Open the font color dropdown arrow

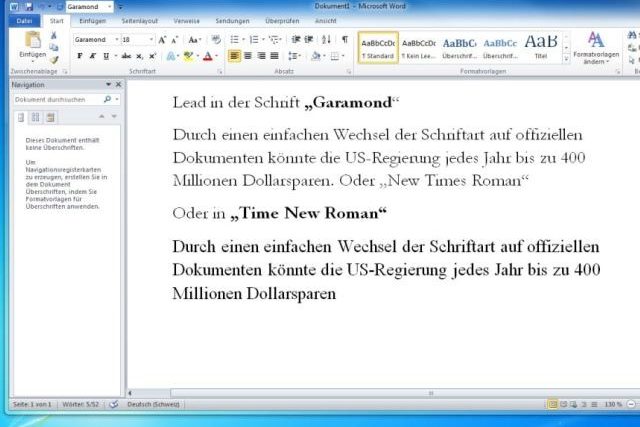point(216,56)
